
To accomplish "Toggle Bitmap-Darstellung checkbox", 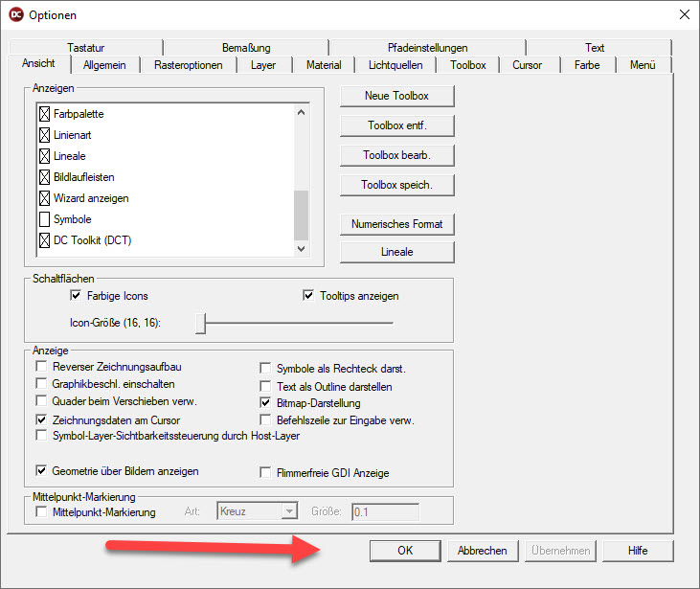I will pyautogui.click(x=267, y=403).
